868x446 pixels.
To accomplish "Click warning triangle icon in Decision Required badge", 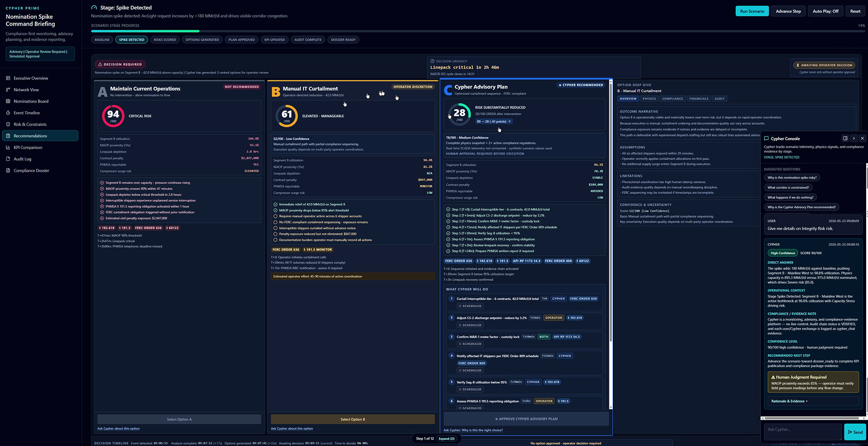I will coord(100,64).
